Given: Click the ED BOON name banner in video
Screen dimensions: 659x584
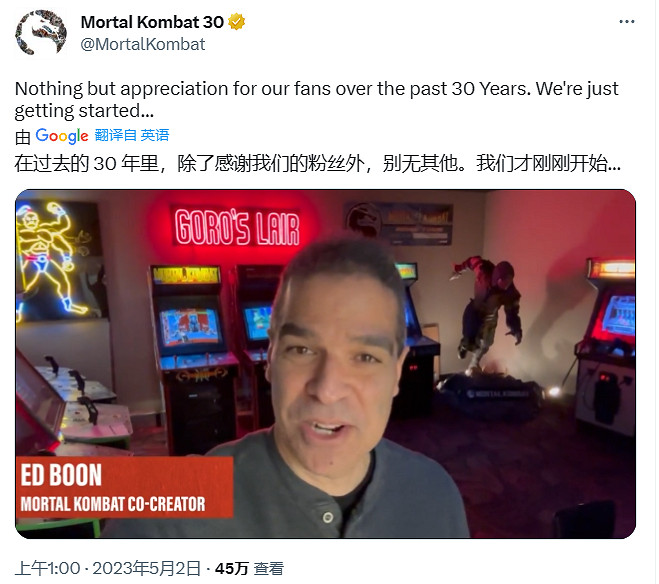Looking at the screenshot, I should pos(124,487).
